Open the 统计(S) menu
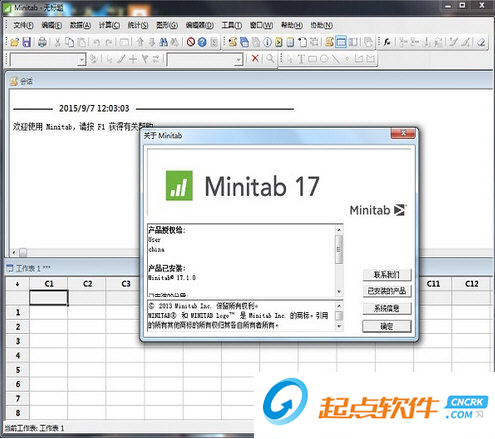This screenshot has height=439, width=495. [x=138, y=25]
